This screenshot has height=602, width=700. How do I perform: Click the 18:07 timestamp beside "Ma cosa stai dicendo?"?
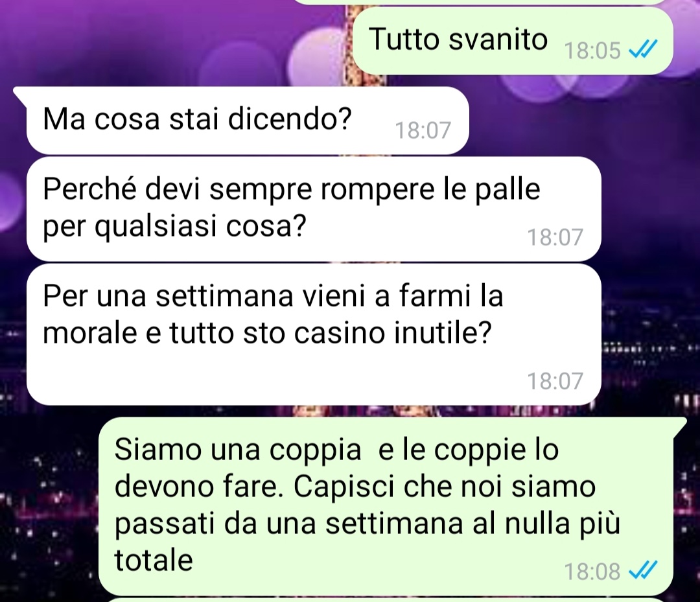click(x=423, y=130)
